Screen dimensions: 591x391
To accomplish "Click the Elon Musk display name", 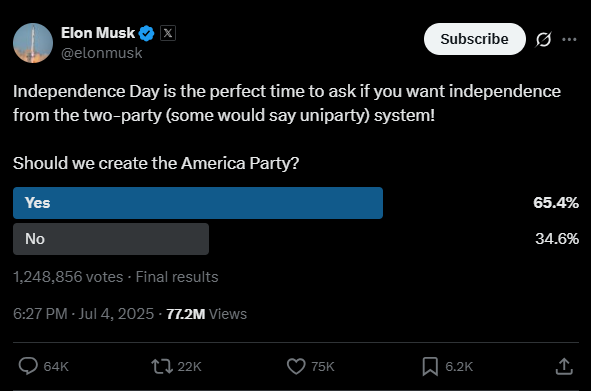I will (x=98, y=33).
